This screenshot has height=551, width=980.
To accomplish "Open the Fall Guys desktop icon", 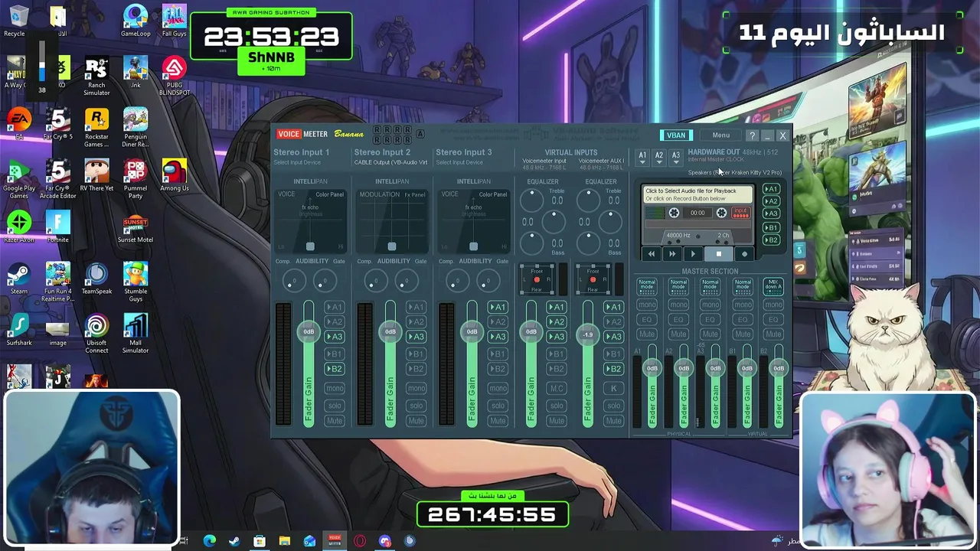I will 174,21.
